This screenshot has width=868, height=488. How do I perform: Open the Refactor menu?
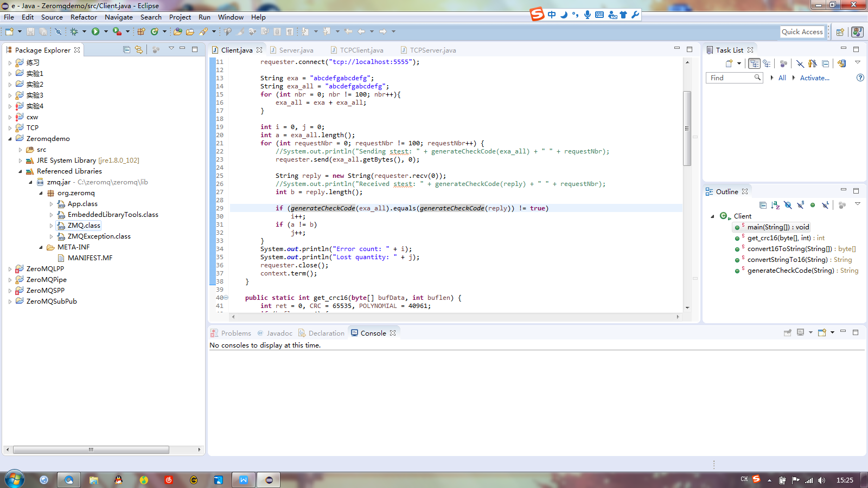click(84, 17)
